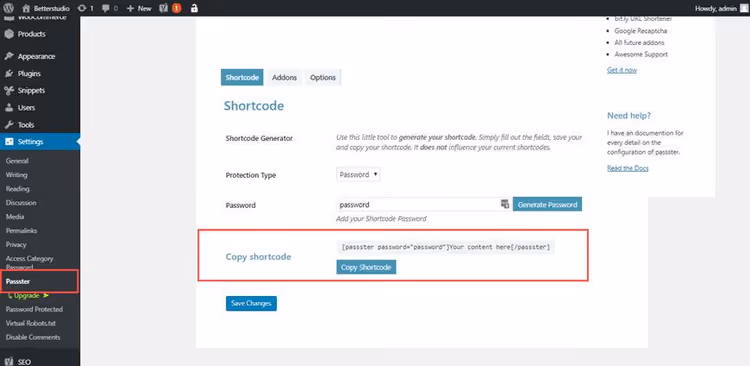Open the Protection Type dropdown
This screenshot has width=750, height=366.
click(x=358, y=175)
